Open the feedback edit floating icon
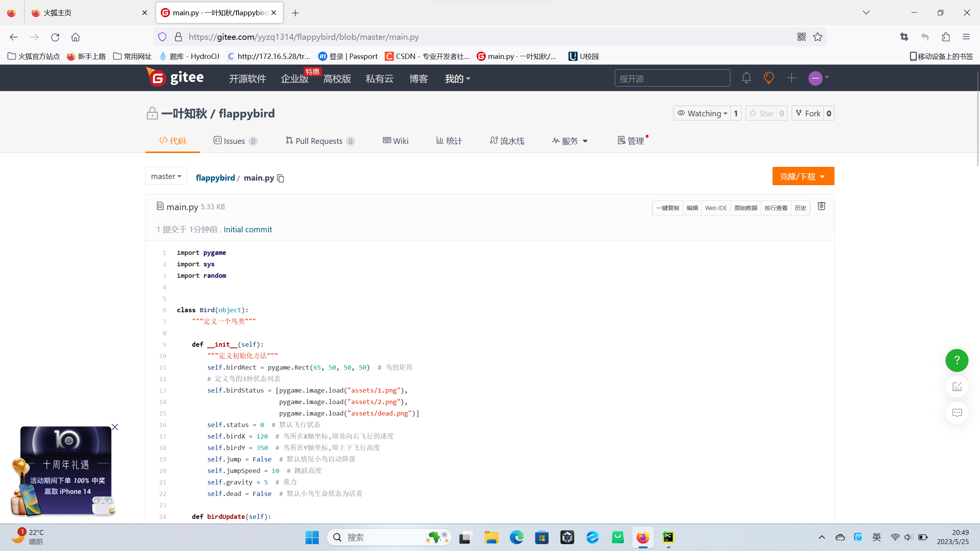The image size is (980, 551). (957, 386)
